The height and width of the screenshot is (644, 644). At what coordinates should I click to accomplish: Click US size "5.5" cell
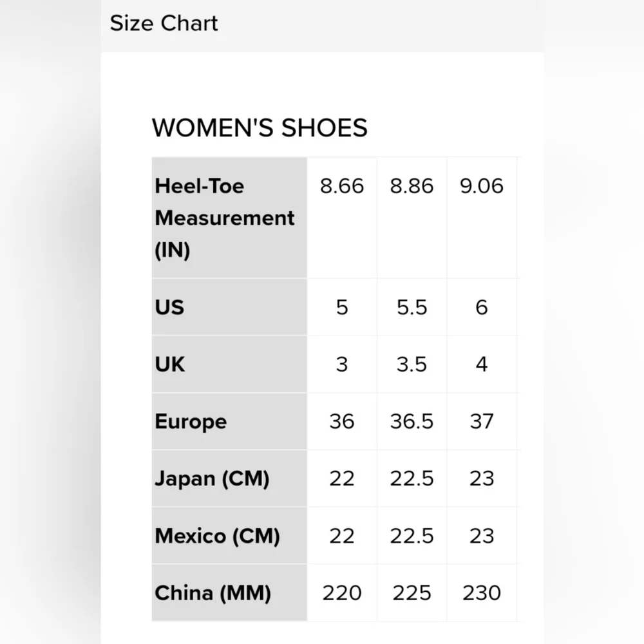point(412,307)
